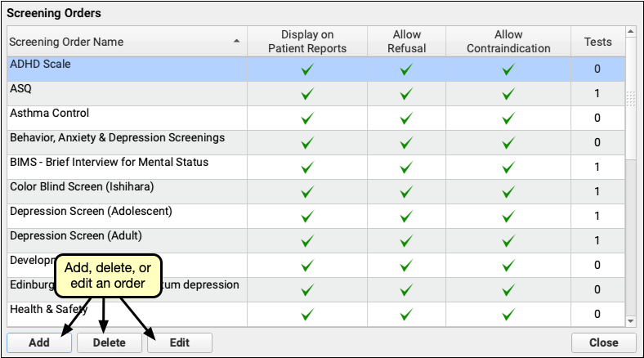Screen dimensions: 644x358
Task: Select Depression Screen (Adolescent) order
Action: [x=123, y=213]
